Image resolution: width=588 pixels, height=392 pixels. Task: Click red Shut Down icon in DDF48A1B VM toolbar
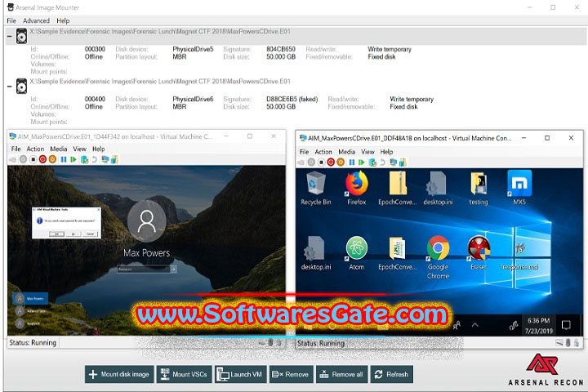coord(331,162)
